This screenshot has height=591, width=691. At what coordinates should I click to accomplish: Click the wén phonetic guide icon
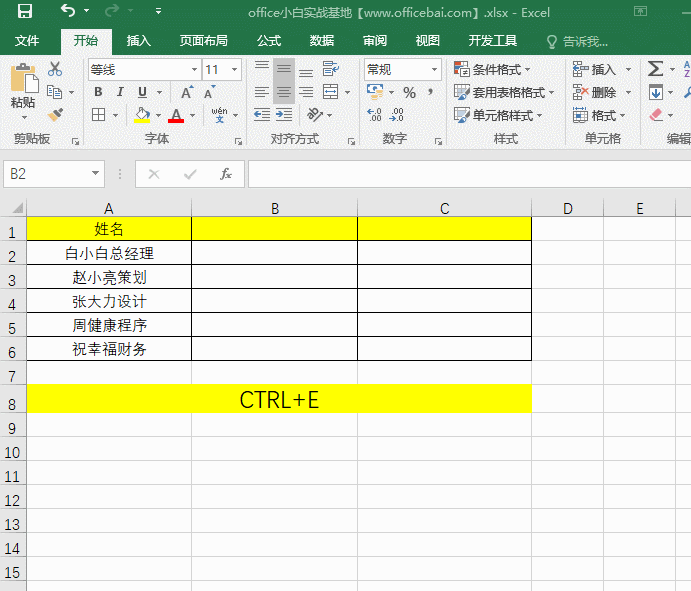pyautogui.click(x=219, y=115)
